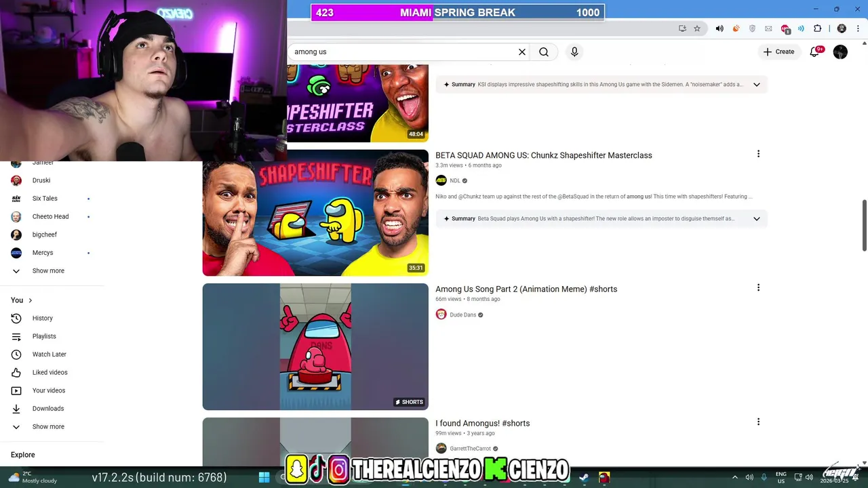
Task: Open the weather widget showing Mostly cloudy
Action: coord(31,477)
